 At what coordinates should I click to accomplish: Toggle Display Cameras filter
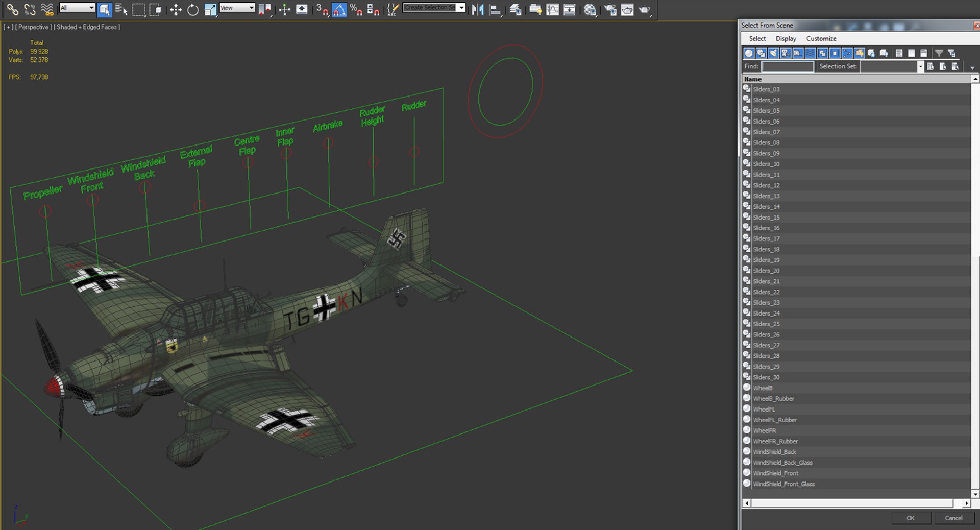coord(786,53)
